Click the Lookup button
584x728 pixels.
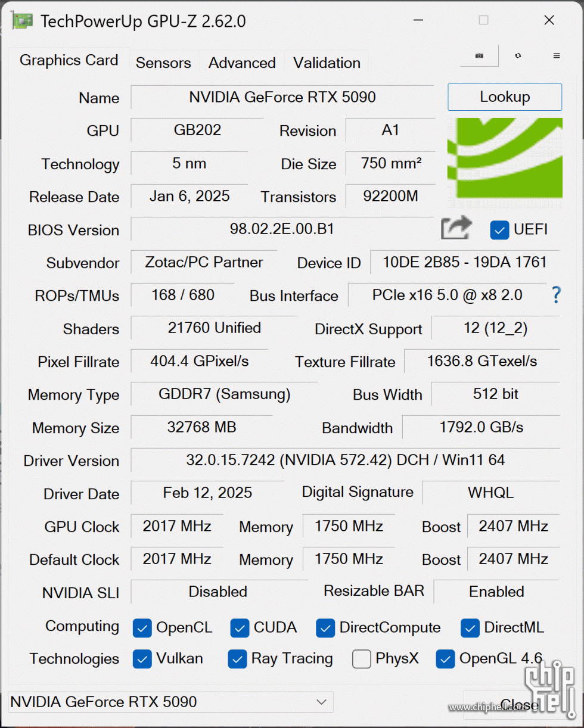pyautogui.click(x=505, y=97)
